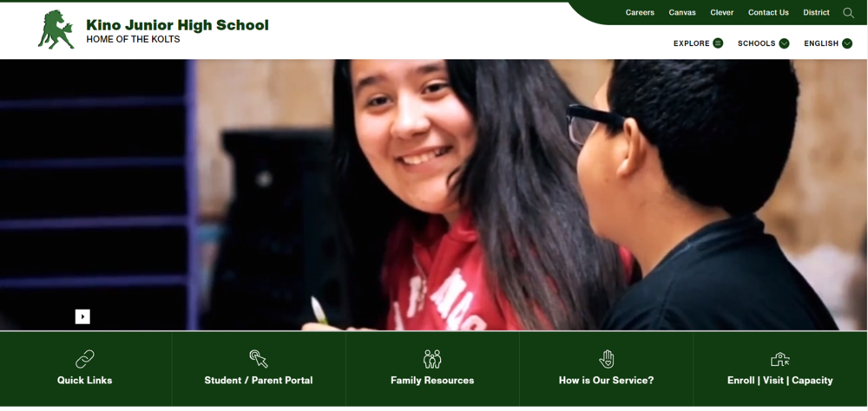Click the green Kolts horse logo
868x411 pixels.
point(56,29)
